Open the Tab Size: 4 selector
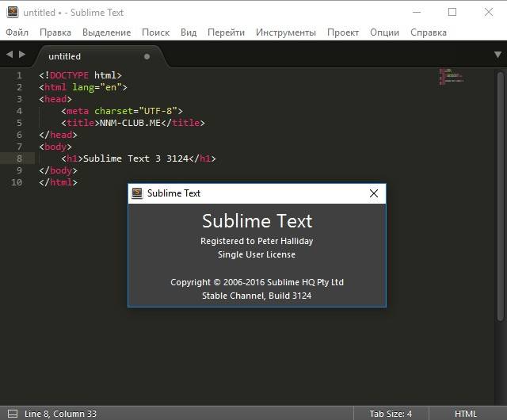Screen dimensions: 507x420 click(391, 414)
